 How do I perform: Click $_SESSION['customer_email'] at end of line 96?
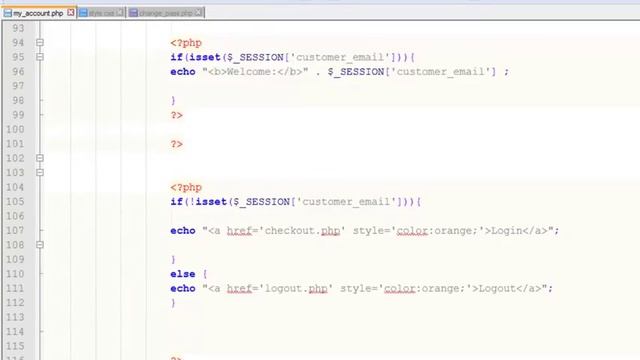tap(412, 72)
